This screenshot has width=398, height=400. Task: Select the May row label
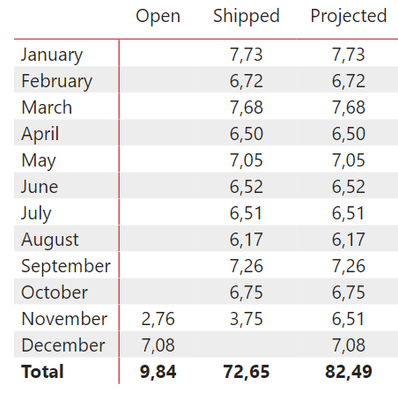pos(39,161)
